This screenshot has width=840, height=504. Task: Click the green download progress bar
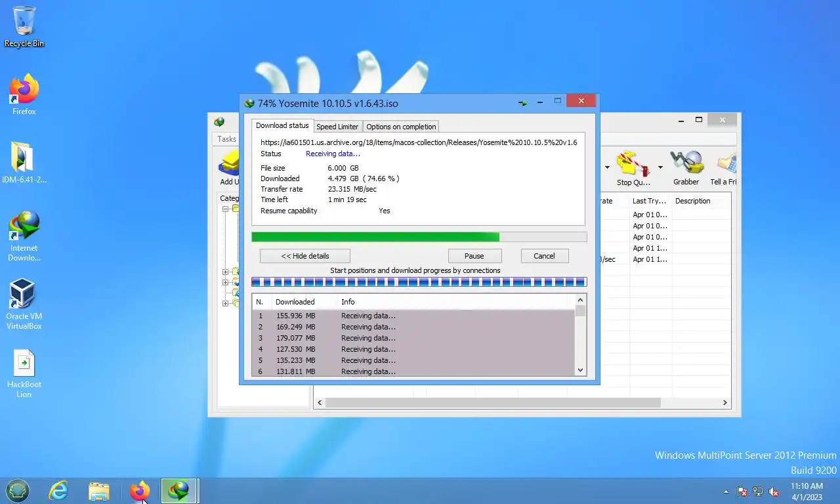[419, 237]
